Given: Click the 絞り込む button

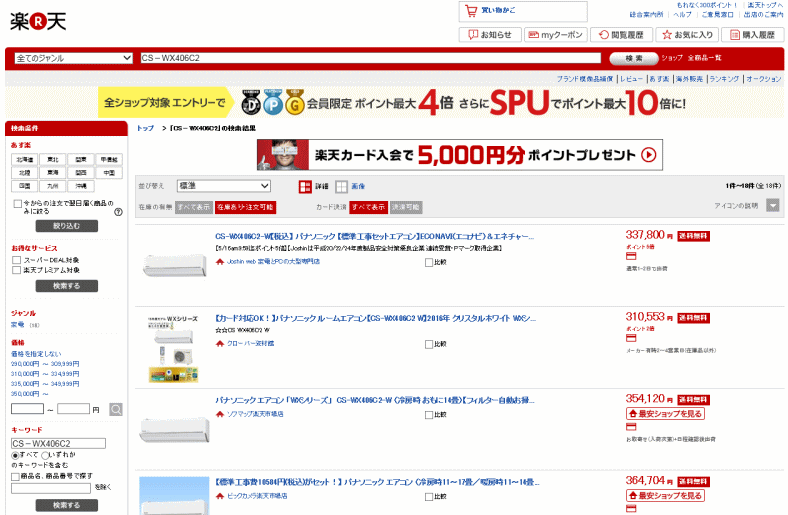Looking at the screenshot, I should [67, 226].
